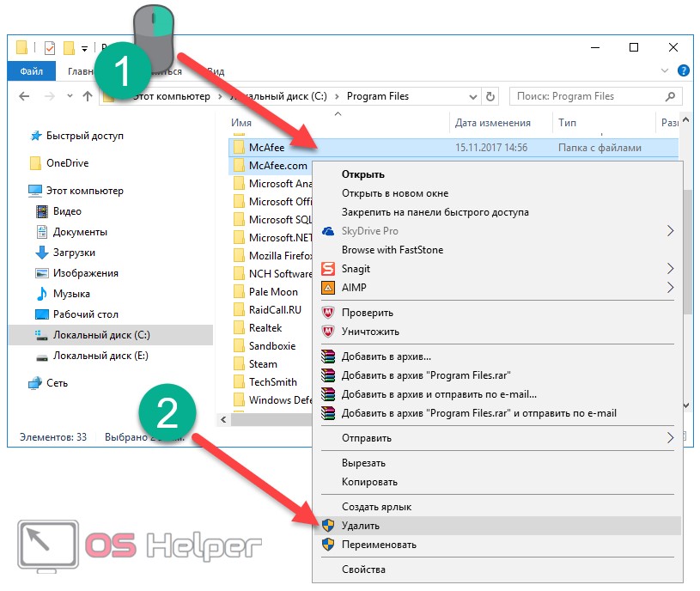This screenshot has width=700, height=591.
Task: Select Рабочий стол in navigation pane
Action: coord(86,314)
